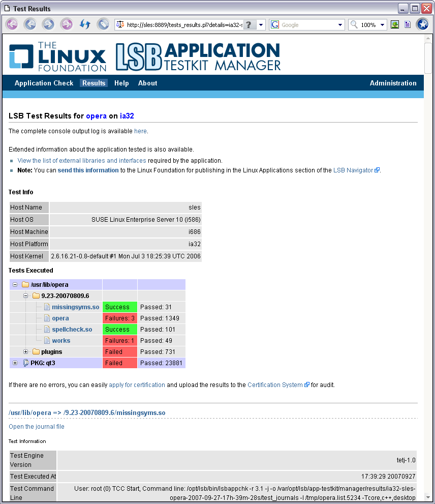Reload the page with the refresh icon

pos(85,24)
